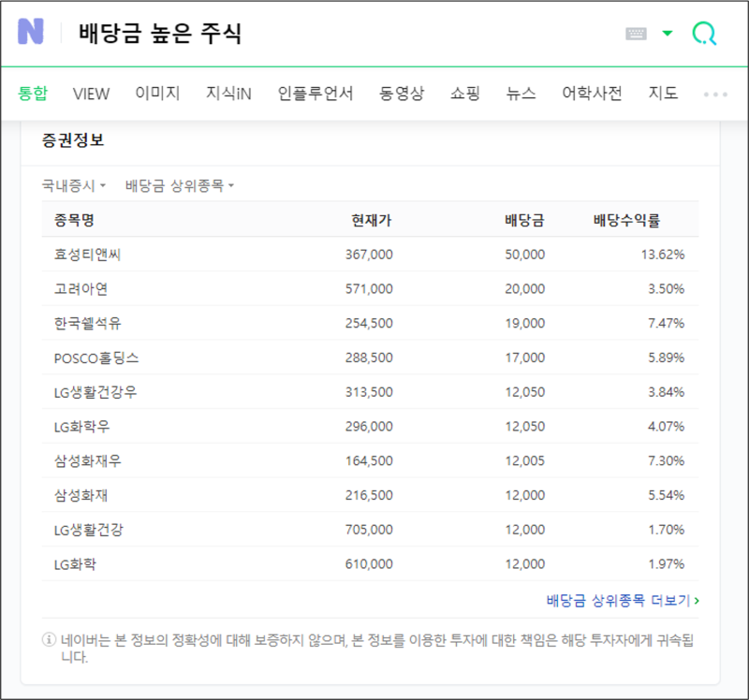This screenshot has width=749, height=700.
Task: Click the LG화학 stock name
Action: [x=75, y=564]
